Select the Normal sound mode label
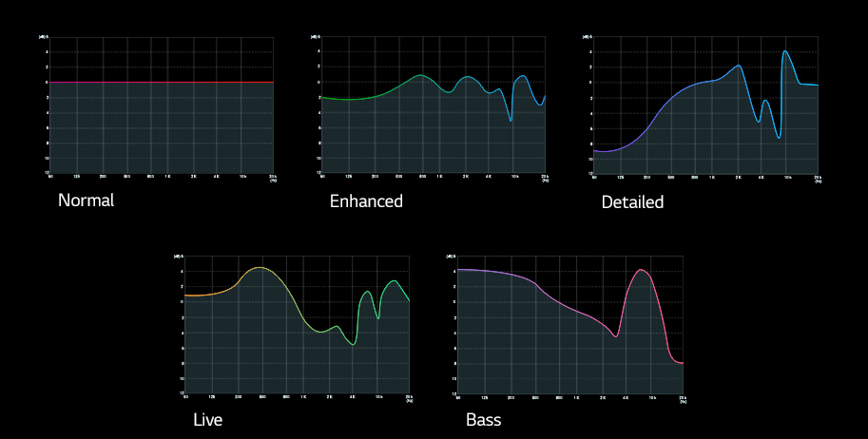 click(86, 200)
